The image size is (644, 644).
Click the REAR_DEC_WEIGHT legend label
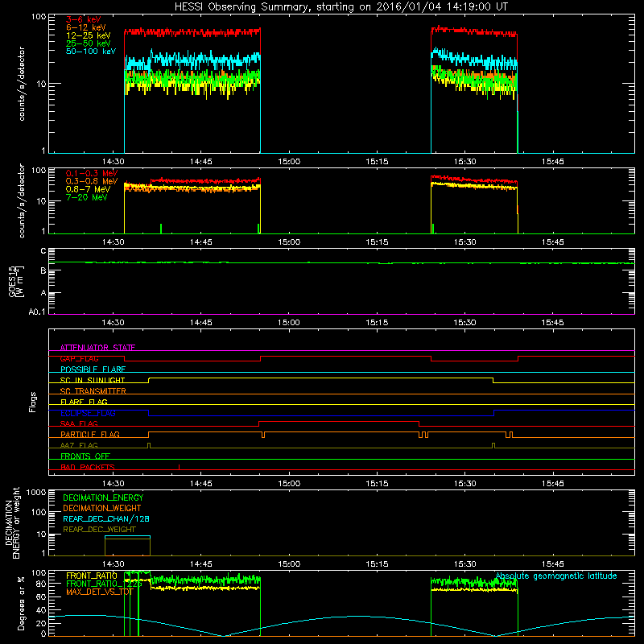pyautogui.click(x=99, y=530)
